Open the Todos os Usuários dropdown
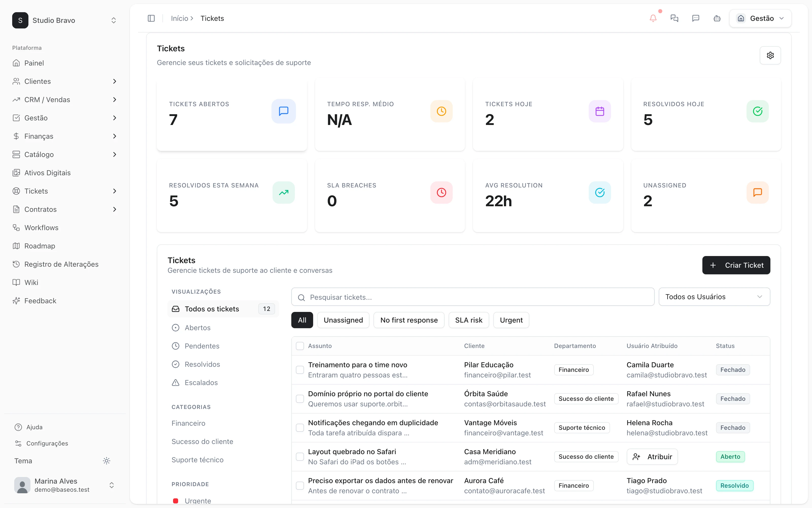This screenshot has height=508, width=812. (x=714, y=297)
